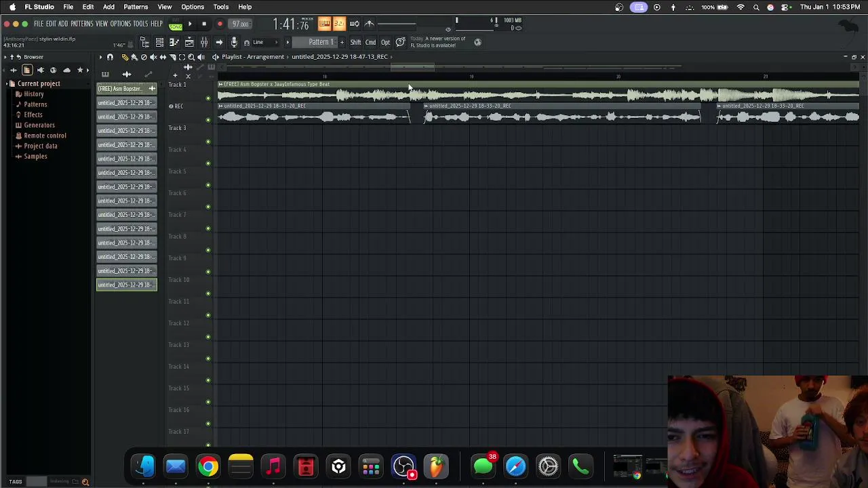The height and width of the screenshot is (488, 868).
Task: Select the Mute tool in playlist
Action: coord(153,57)
